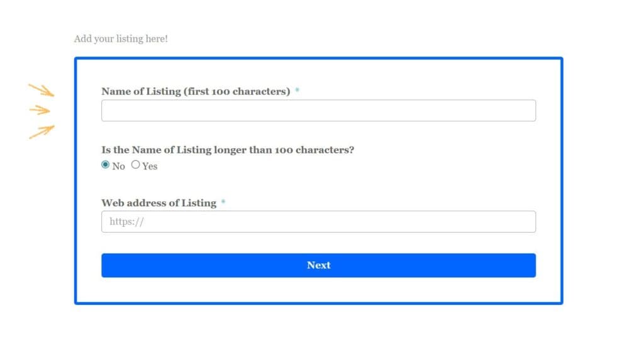Image resolution: width=644 pixels, height=362 pixels.
Task: Click the required asterisk beside Name of Listing
Action: point(297,91)
